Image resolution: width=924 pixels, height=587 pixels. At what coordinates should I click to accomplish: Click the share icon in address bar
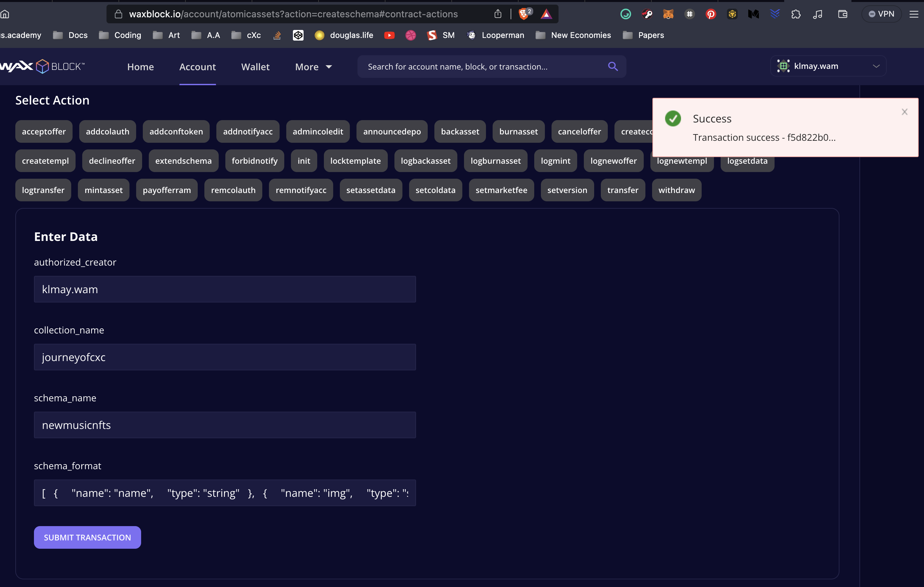pyautogui.click(x=498, y=14)
